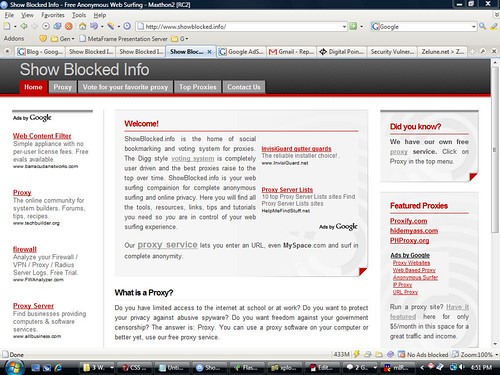
Task: Click the green Go button beside address bar
Action: (353, 26)
